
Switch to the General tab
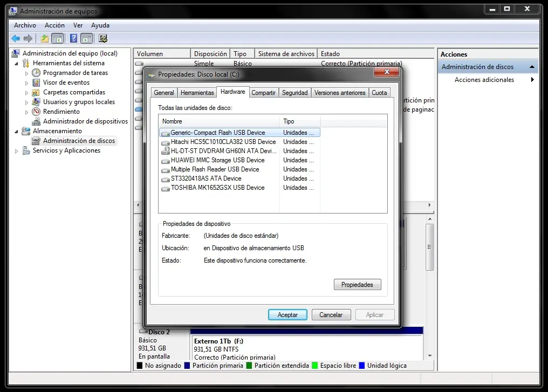coord(164,93)
